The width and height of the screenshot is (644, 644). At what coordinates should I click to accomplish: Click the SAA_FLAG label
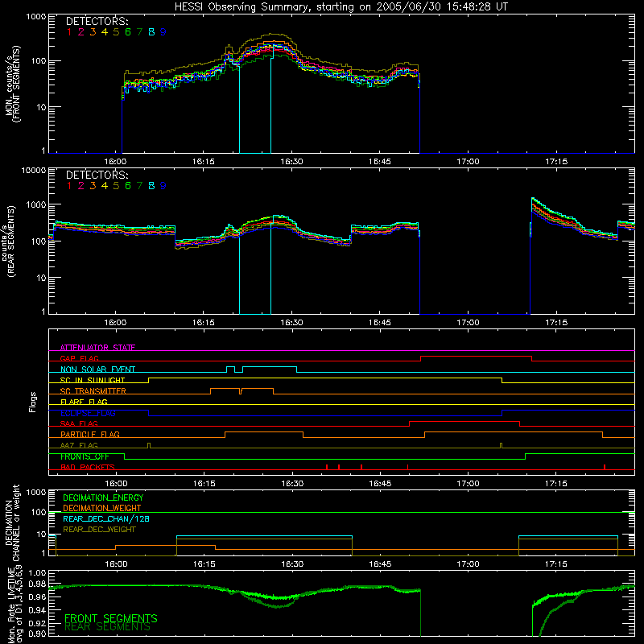pyautogui.click(x=79, y=423)
